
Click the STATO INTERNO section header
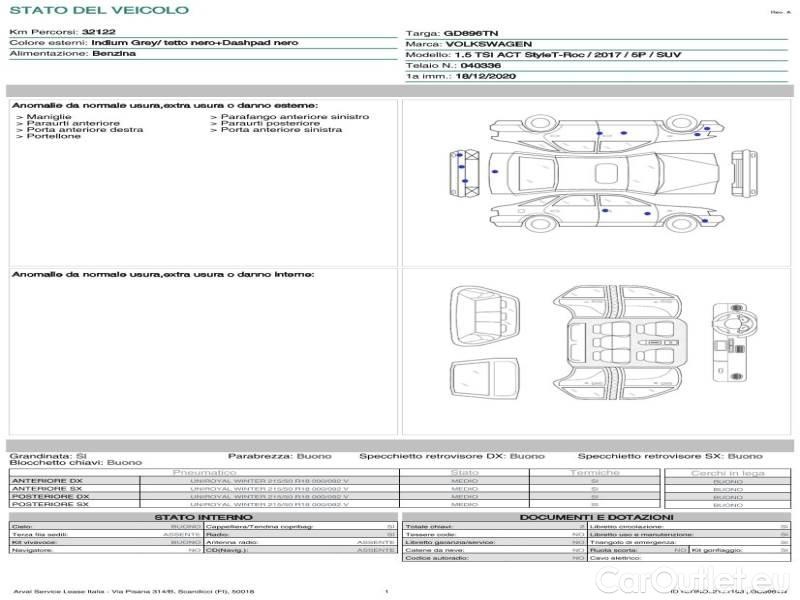point(203,516)
